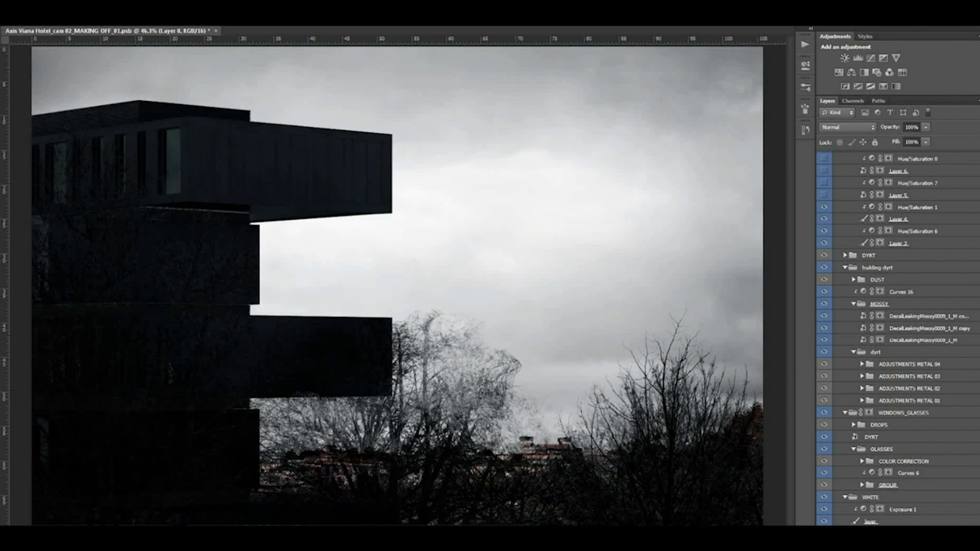Image resolution: width=980 pixels, height=551 pixels.
Task: Hide the Hue/Saturation 1 layer
Action: [824, 207]
